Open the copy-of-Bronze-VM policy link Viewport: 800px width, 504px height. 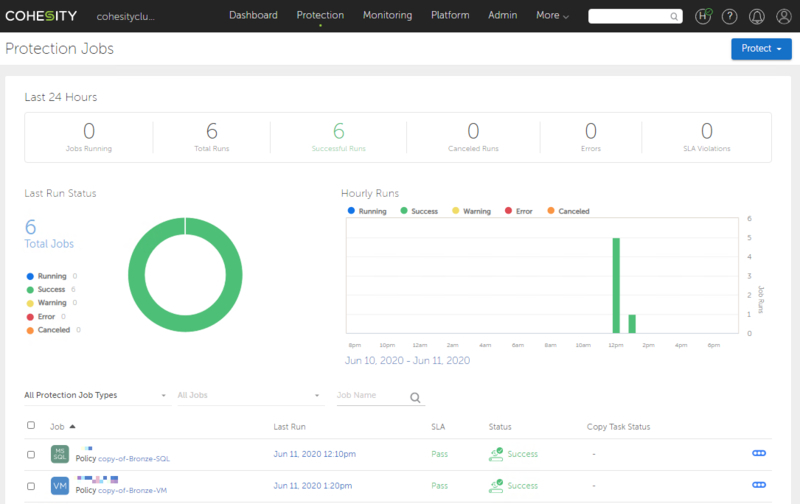click(132, 490)
